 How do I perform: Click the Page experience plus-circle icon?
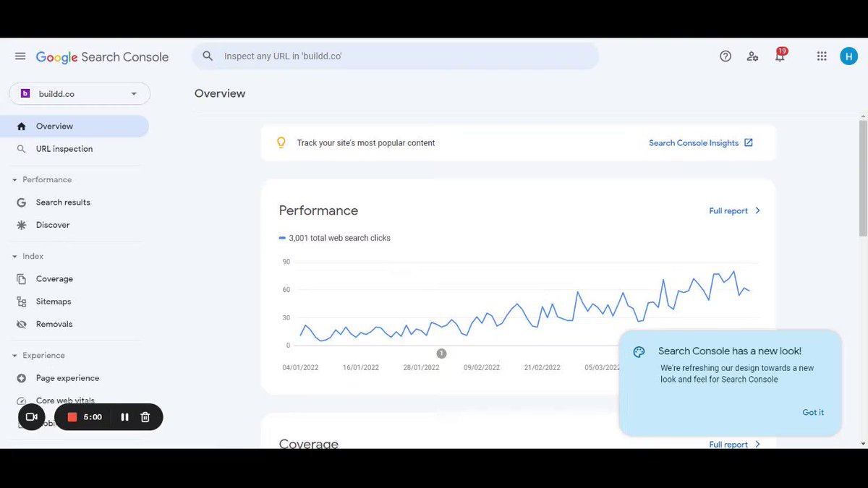[21, 378]
